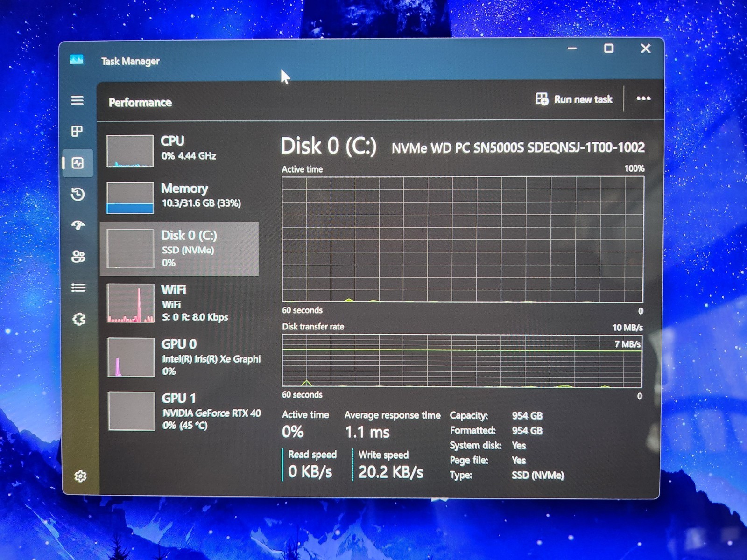The height and width of the screenshot is (560, 747).
Task: Click the 20.2 KB/s write speed value
Action: (x=391, y=472)
